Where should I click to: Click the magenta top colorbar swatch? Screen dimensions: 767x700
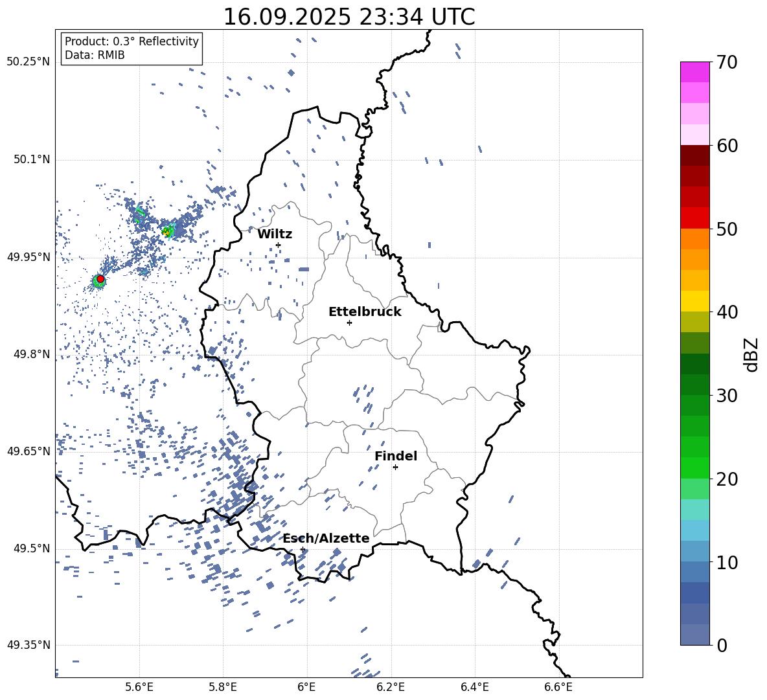(x=694, y=73)
